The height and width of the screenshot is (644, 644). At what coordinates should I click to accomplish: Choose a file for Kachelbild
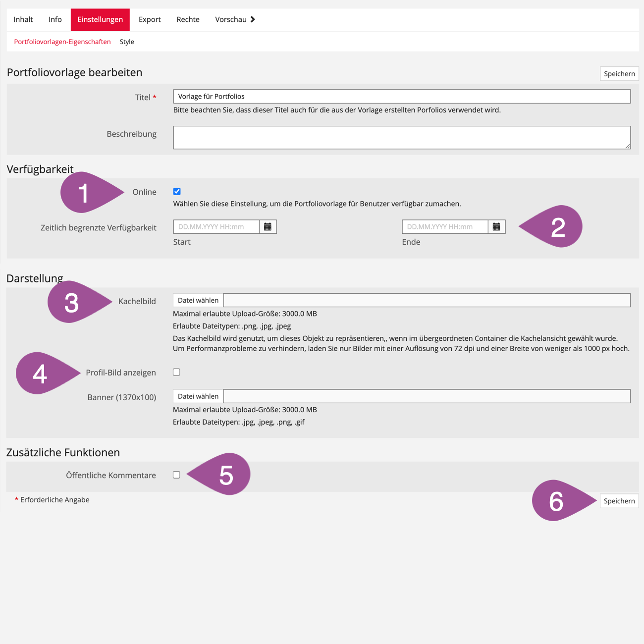pyautogui.click(x=198, y=300)
